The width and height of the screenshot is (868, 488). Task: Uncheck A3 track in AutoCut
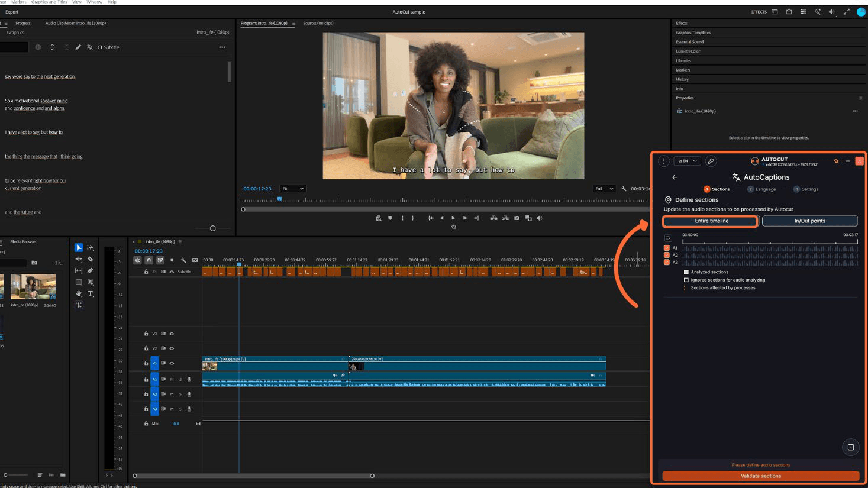[667, 262]
